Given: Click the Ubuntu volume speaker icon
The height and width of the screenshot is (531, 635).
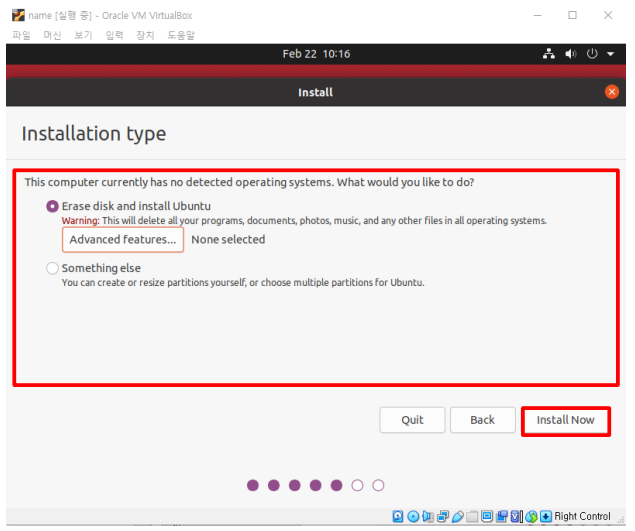Looking at the screenshot, I should click(x=571, y=54).
